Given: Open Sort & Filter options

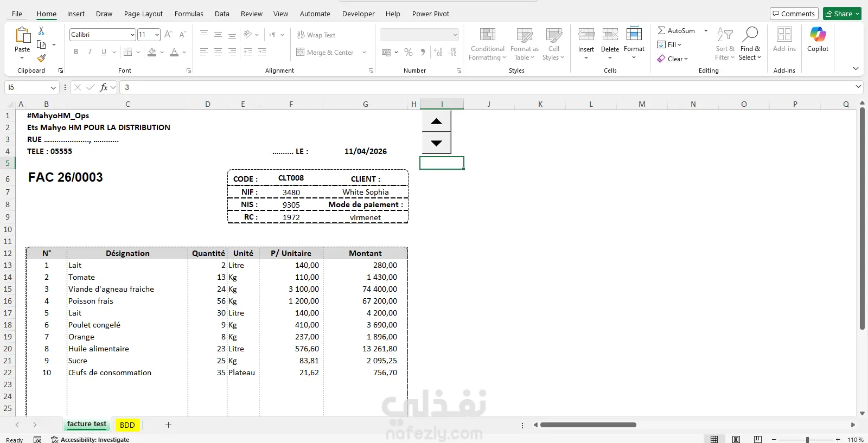Looking at the screenshot, I should (725, 44).
